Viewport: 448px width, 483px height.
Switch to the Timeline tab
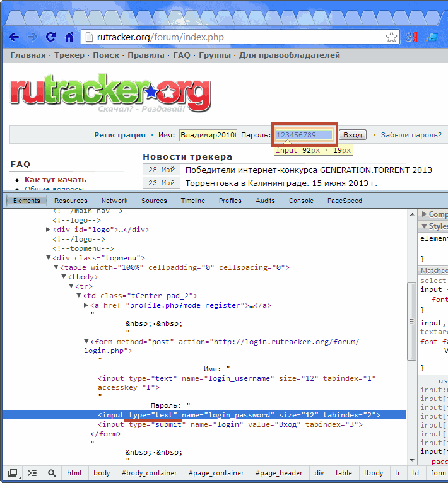pyautogui.click(x=193, y=201)
